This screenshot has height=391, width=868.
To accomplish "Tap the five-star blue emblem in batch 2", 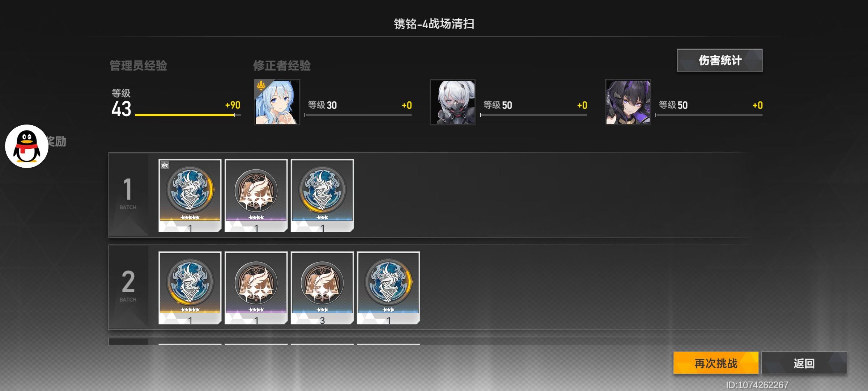I will click(190, 288).
